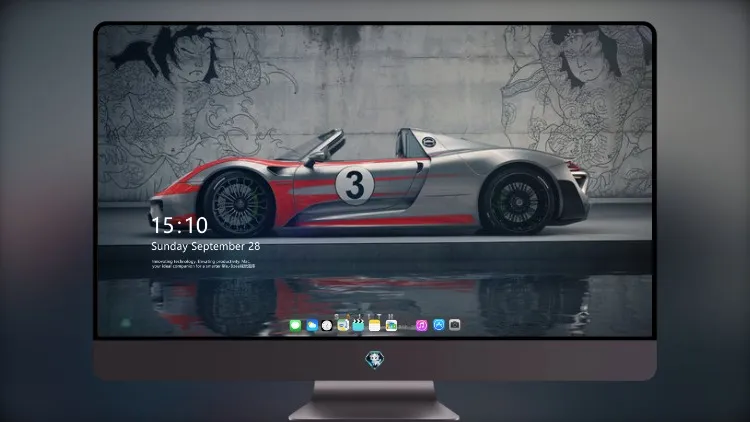Click the mascot logo on monitor chin

(x=375, y=360)
